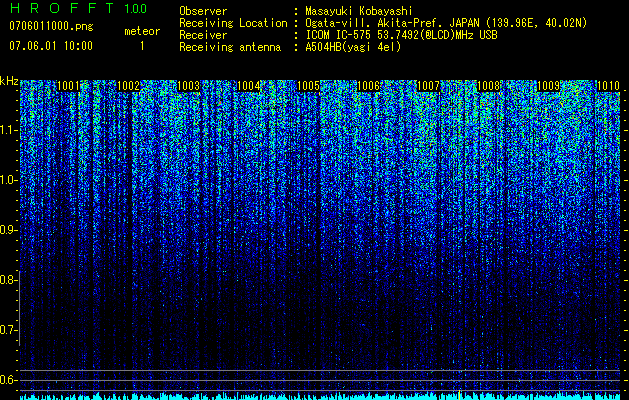Click the version number 1.0.0
The width and height of the screenshot is (629, 400).
point(135,8)
